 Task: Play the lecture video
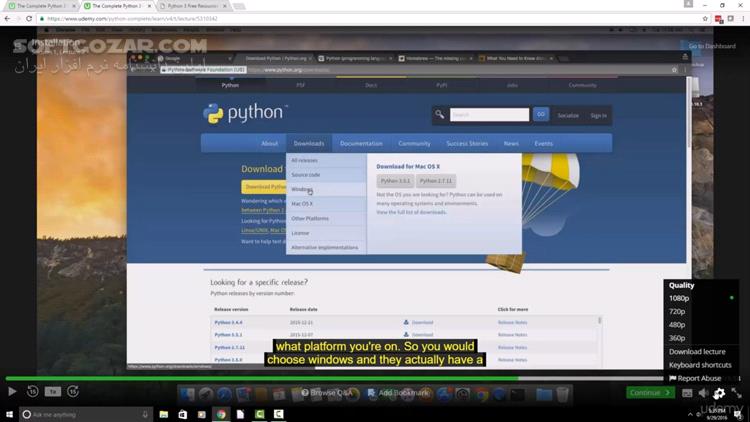[12, 391]
